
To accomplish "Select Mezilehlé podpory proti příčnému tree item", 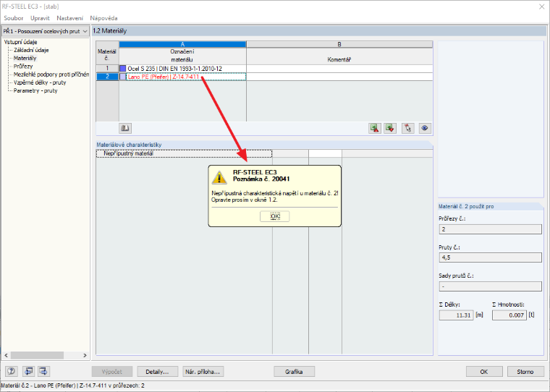I will [51, 74].
